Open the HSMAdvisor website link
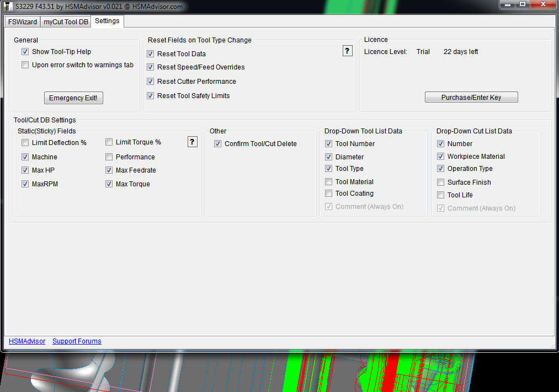 click(x=27, y=341)
